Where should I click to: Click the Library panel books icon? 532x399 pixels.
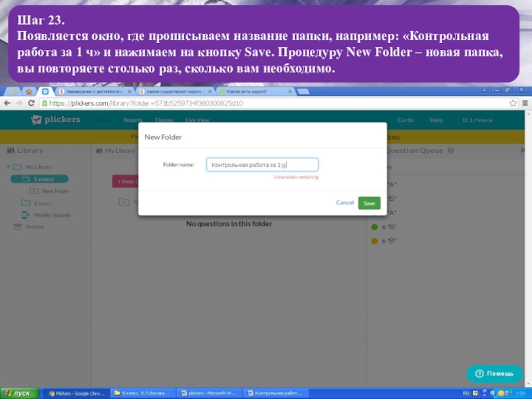[11, 150]
